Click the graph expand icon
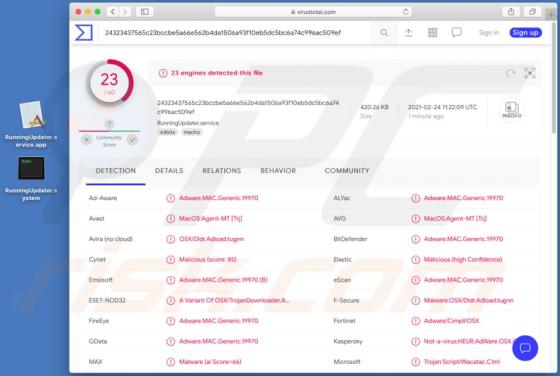Screen dimensions: 560x376 (x=530, y=73)
